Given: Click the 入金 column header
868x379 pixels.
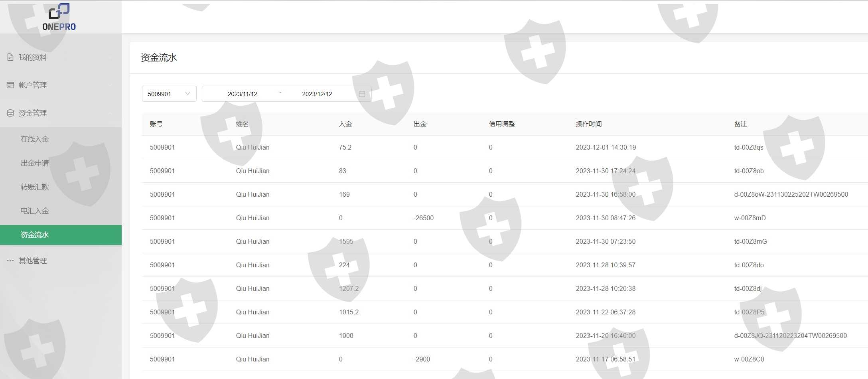Looking at the screenshot, I should [x=345, y=124].
